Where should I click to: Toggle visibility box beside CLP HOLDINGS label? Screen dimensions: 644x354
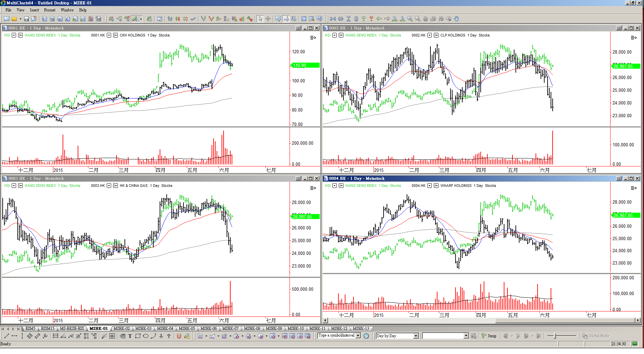point(436,35)
